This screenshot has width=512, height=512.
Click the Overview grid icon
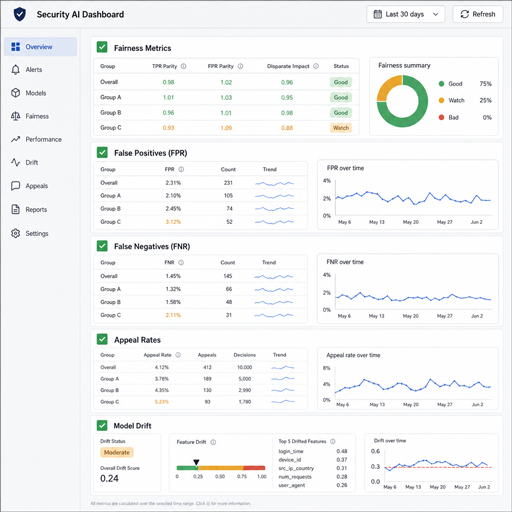click(15, 47)
